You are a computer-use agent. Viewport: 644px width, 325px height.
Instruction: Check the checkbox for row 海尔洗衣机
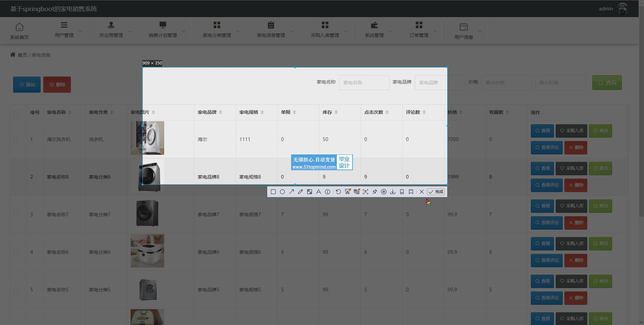pyautogui.click(x=16, y=139)
